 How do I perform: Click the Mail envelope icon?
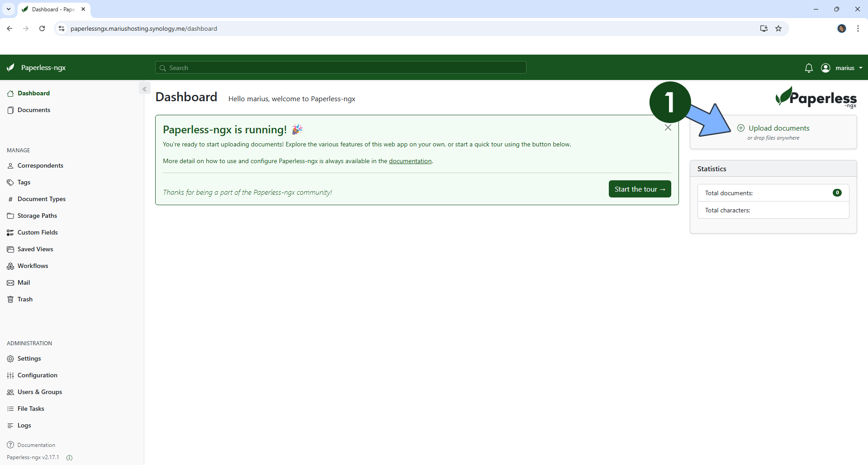pyautogui.click(x=10, y=283)
